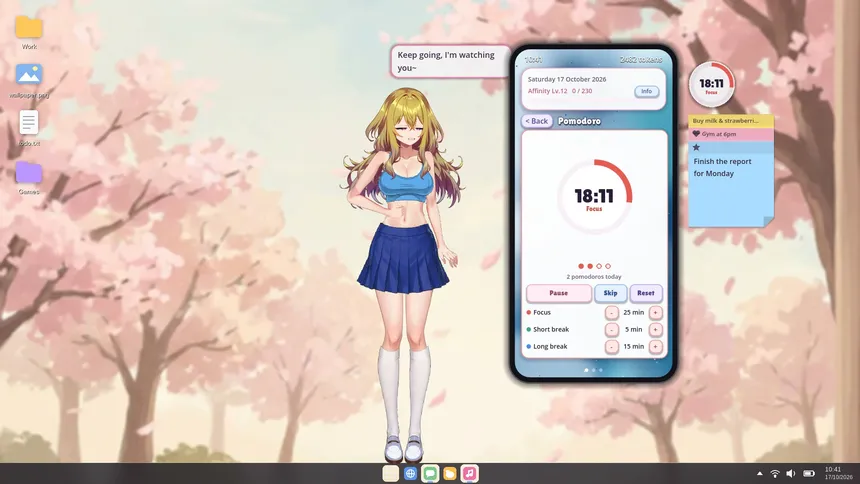Click 'Saturday 17 October 2026' date text
This screenshot has height=484, width=860.
pyautogui.click(x=567, y=79)
